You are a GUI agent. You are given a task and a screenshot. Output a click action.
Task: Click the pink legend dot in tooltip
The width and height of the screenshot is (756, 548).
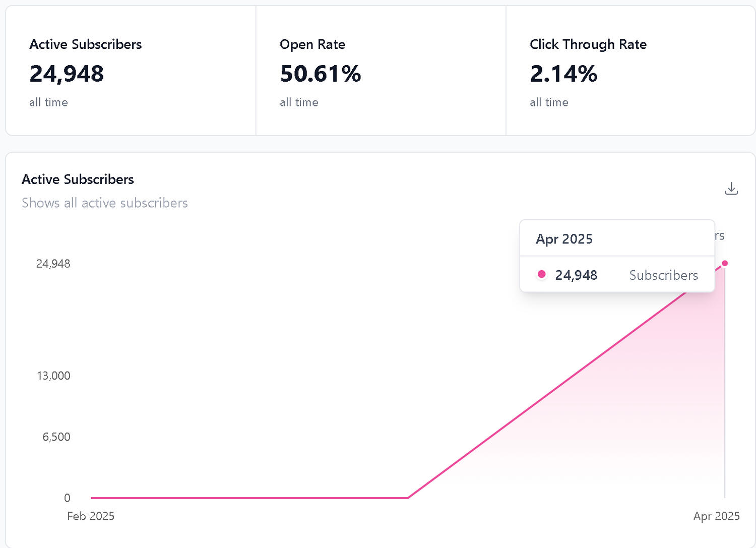pos(542,274)
